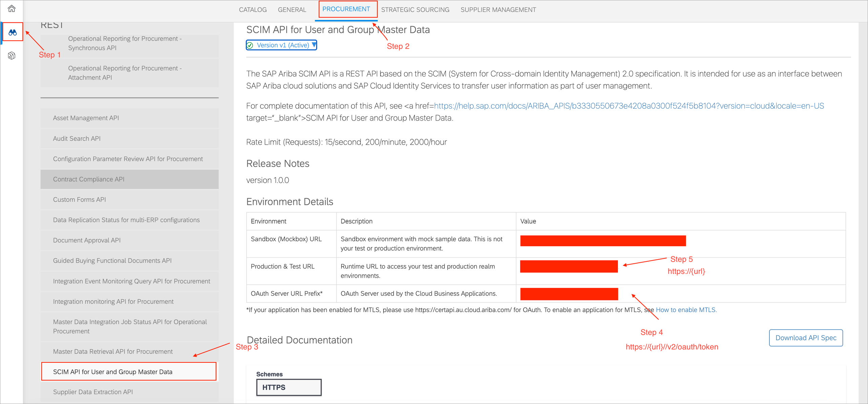Open the SUPPLIER MANAGEMENT tab
The image size is (868, 404).
pyautogui.click(x=498, y=9)
